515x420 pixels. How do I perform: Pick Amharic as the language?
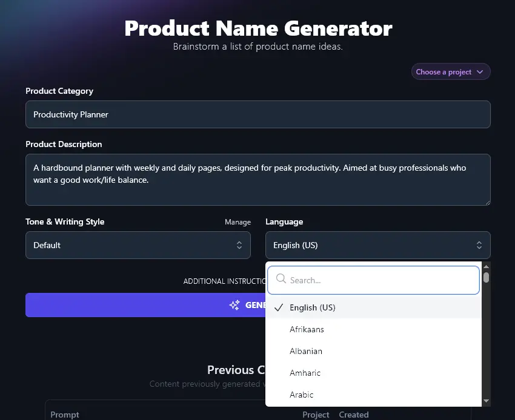pyautogui.click(x=305, y=373)
